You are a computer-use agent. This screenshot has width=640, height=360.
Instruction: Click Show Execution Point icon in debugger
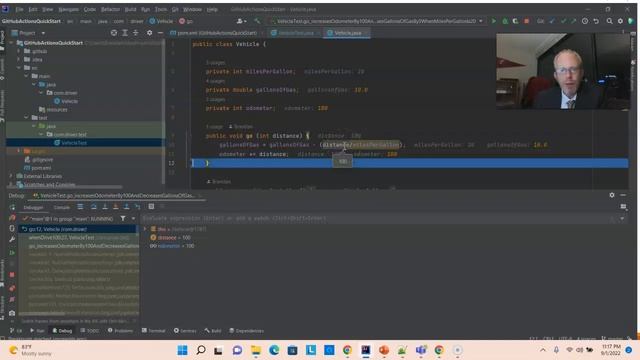click(x=80, y=207)
